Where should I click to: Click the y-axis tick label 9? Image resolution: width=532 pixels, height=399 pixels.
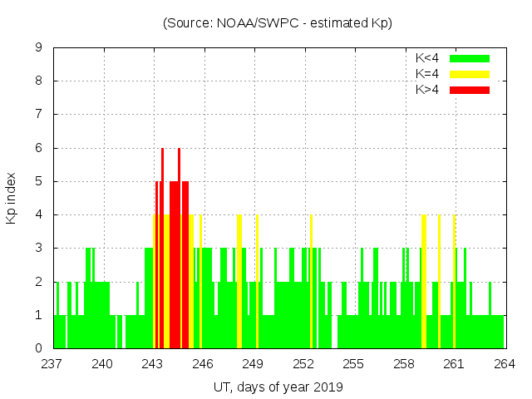point(39,48)
